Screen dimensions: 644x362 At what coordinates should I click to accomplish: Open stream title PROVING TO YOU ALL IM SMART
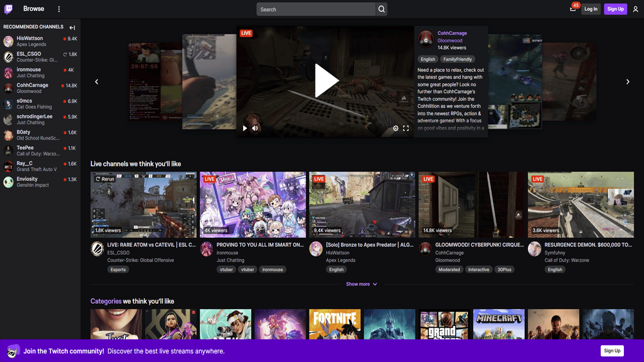click(260, 245)
